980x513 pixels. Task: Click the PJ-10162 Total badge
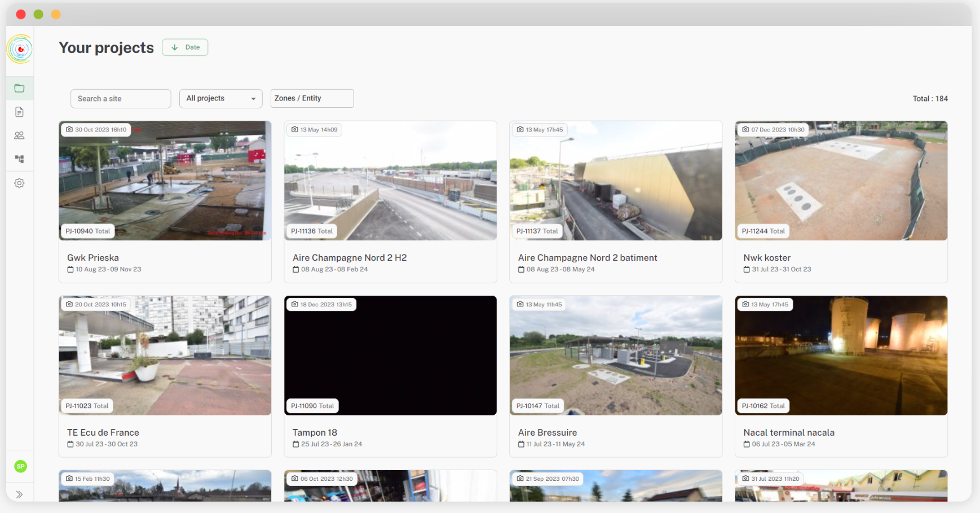(x=763, y=406)
